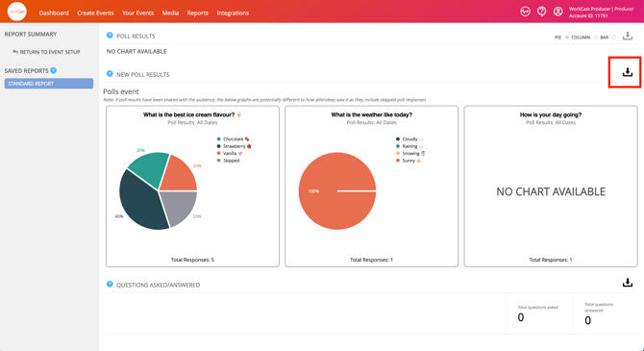Toggle Vanilla legend entry
Viewport: 644px width, 351px height.
(x=230, y=153)
